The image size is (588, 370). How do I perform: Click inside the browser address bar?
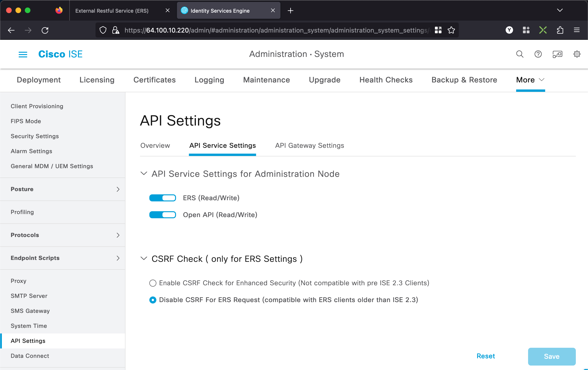[269, 30]
